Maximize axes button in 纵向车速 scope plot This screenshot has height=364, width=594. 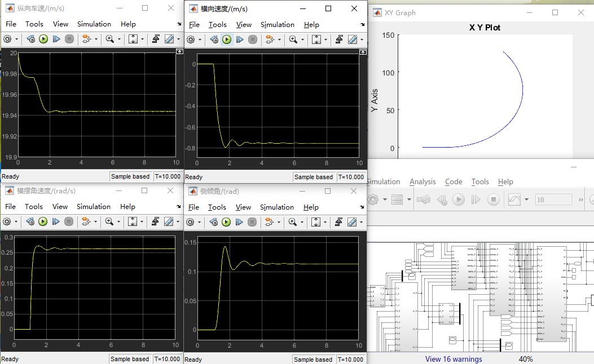tap(179, 51)
